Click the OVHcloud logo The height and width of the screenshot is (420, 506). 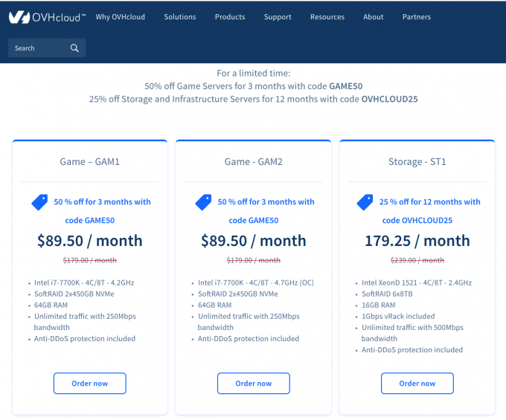pyautogui.click(x=47, y=17)
